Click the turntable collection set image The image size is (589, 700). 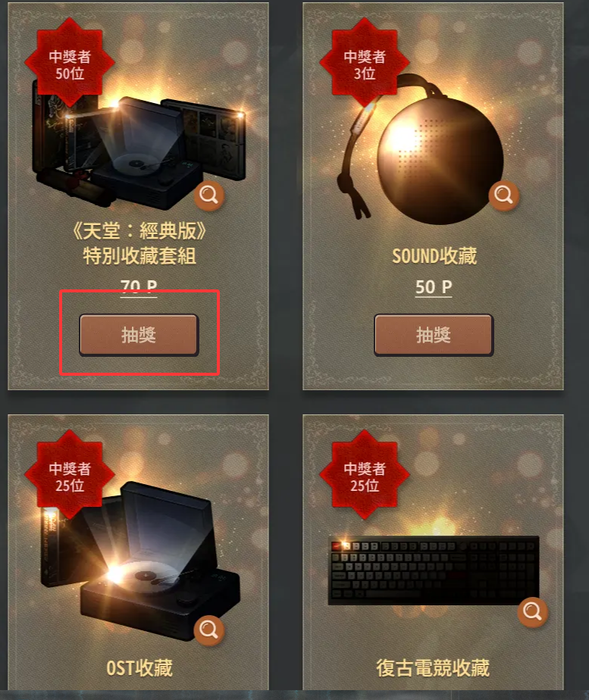coord(139,147)
